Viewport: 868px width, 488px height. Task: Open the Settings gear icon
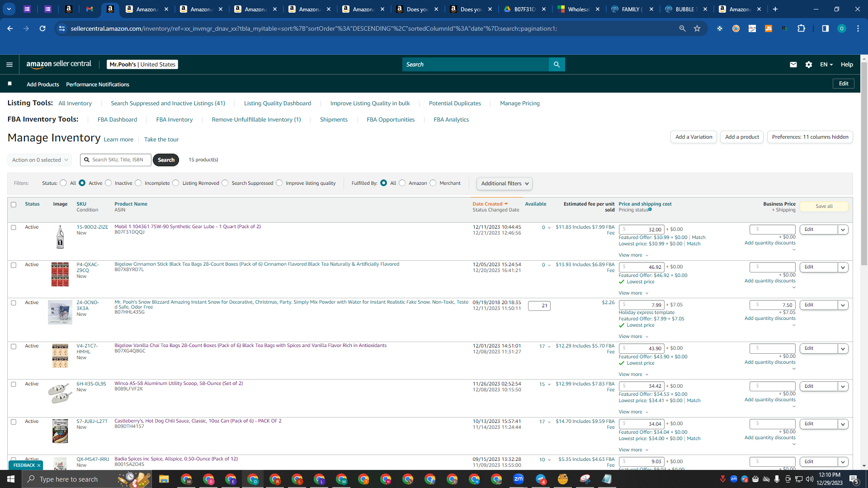tap(809, 65)
